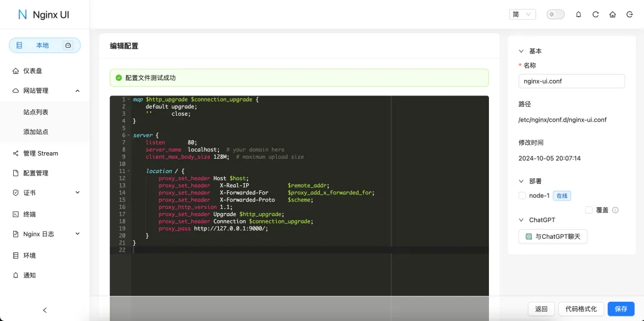This screenshot has width=644, height=321.
Task: Enable the 覆盖 overwrite checkbox
Action: (x=589, y=210)
